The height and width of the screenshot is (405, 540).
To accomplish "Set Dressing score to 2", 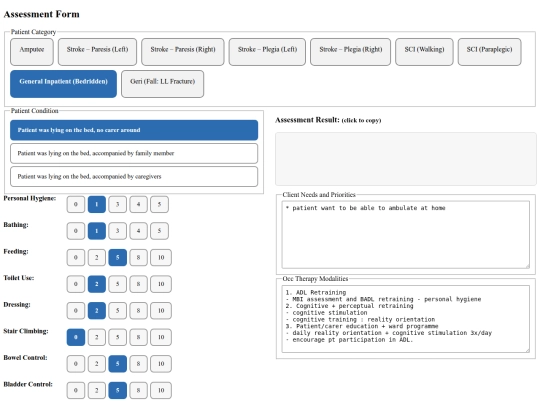I will click(97, 311).
